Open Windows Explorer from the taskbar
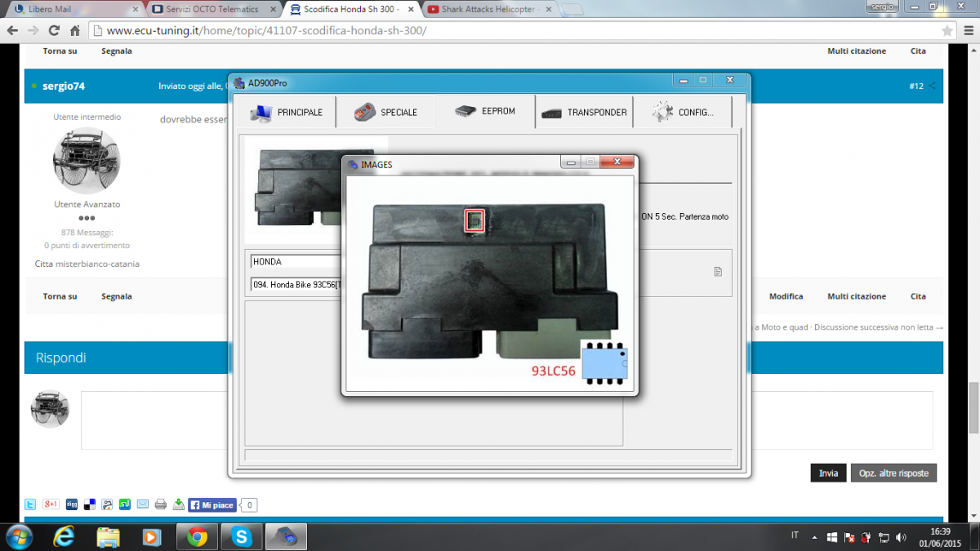The image size is (980, 551). click(x=109, y=536)
